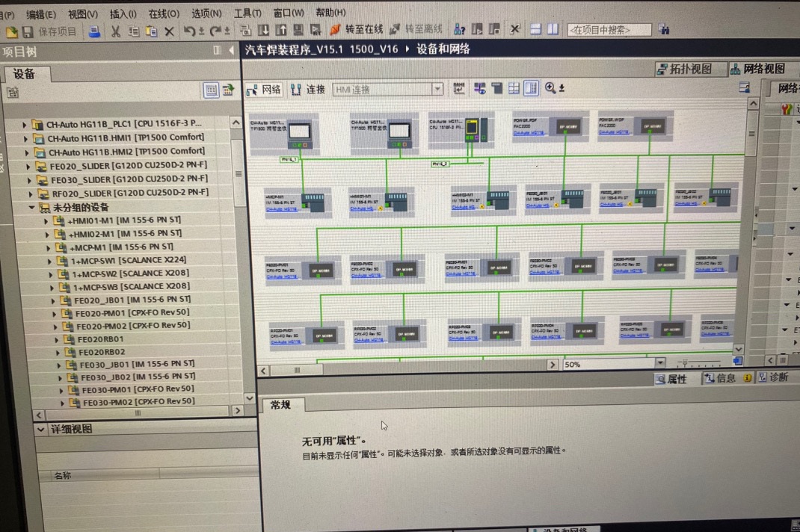
Task: Click the Undo arrow icon
Action: click(189, 31)
